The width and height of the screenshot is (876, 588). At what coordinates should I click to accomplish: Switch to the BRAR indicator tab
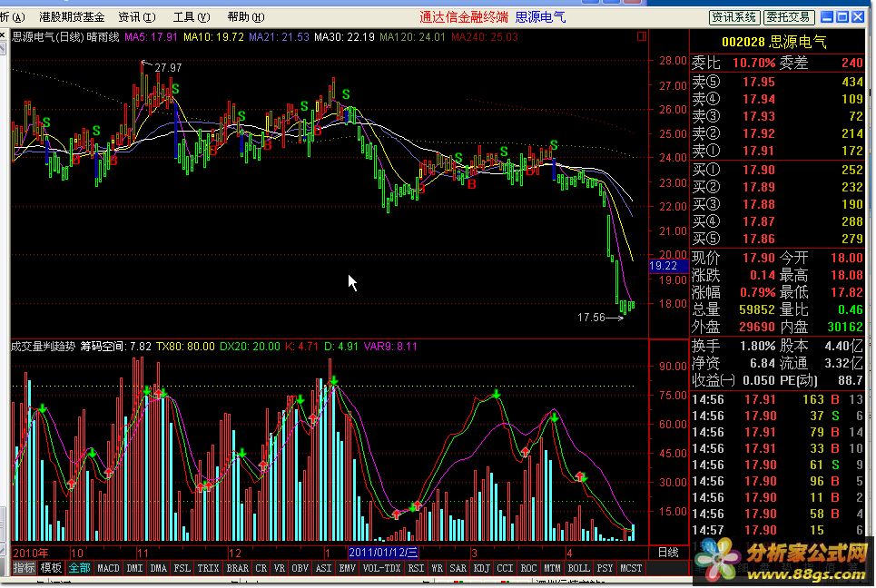(238, 568)
